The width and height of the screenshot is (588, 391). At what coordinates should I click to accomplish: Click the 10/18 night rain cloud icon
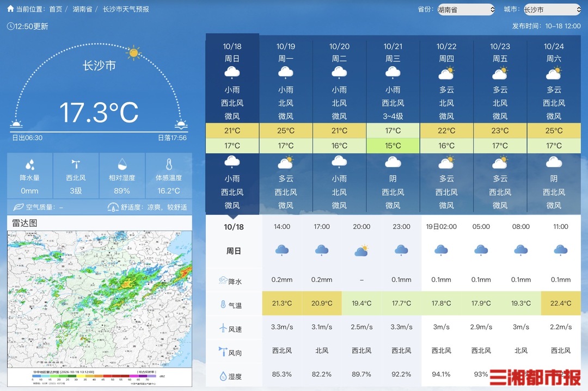click(x=232, y=162)
